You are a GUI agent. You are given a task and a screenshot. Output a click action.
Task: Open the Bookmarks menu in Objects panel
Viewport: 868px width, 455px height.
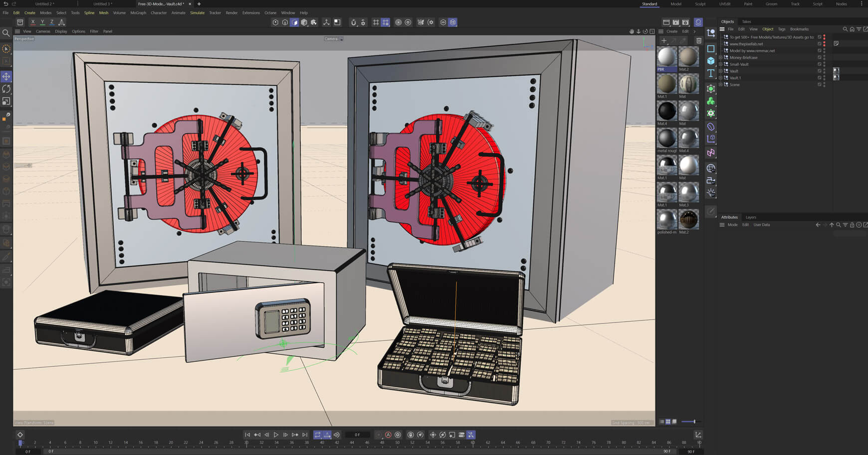tap(799, 29)
